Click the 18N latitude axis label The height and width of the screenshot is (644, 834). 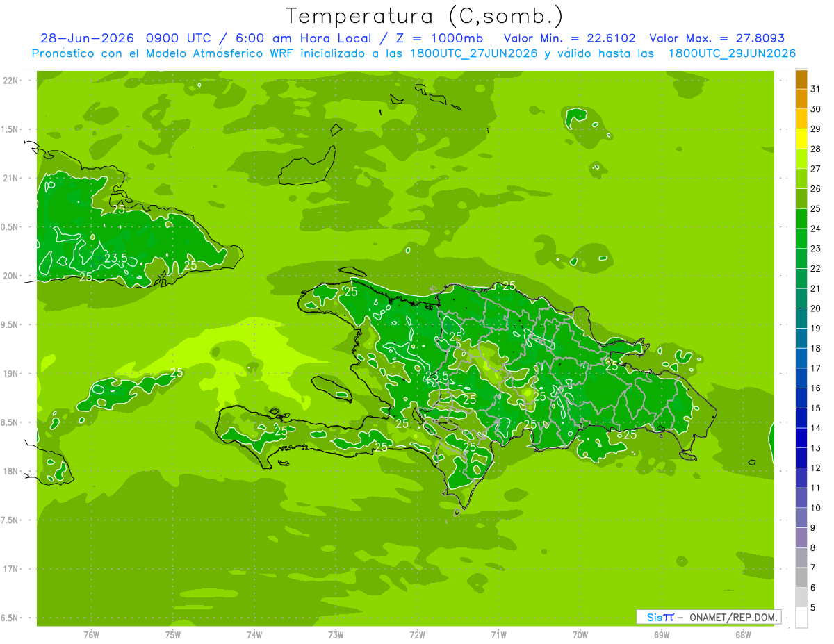tap(10, 471)
